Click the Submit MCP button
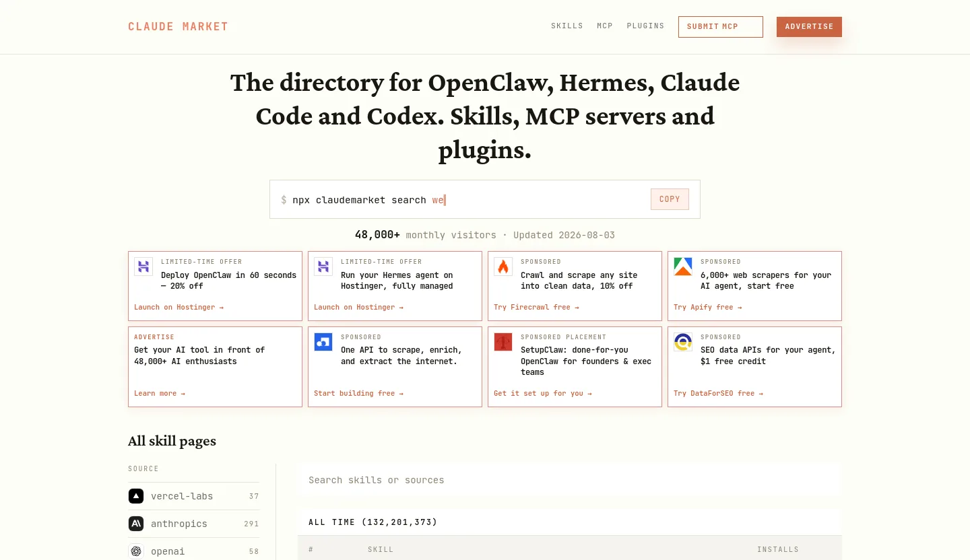970x560 pixels. pyautogui.click(x=721, y=27)
